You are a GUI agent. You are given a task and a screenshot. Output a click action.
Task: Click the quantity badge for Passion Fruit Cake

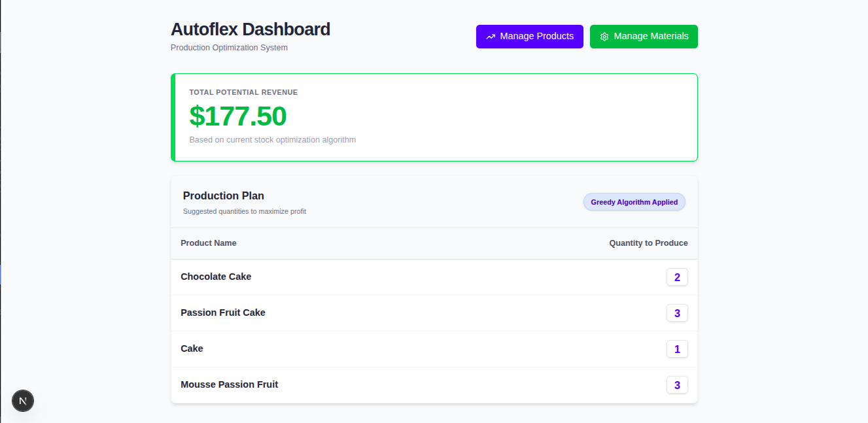tap(677, 313)
